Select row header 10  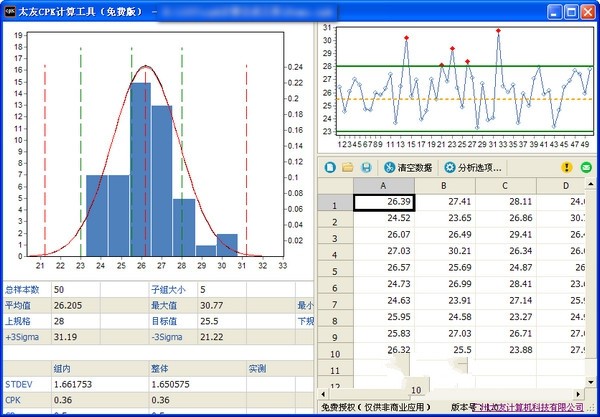coord(335,352)
